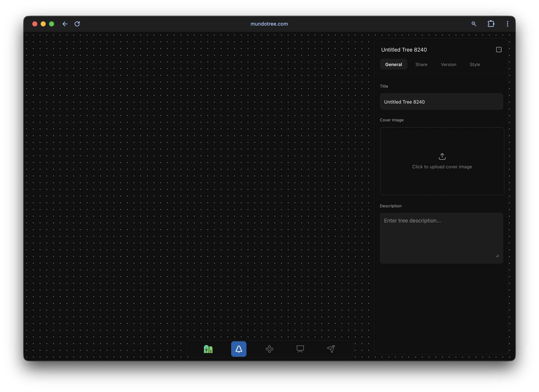Viewport: 539px width, 392px height.
Task: Click the green forest logo icon
Action: point(208,349)
